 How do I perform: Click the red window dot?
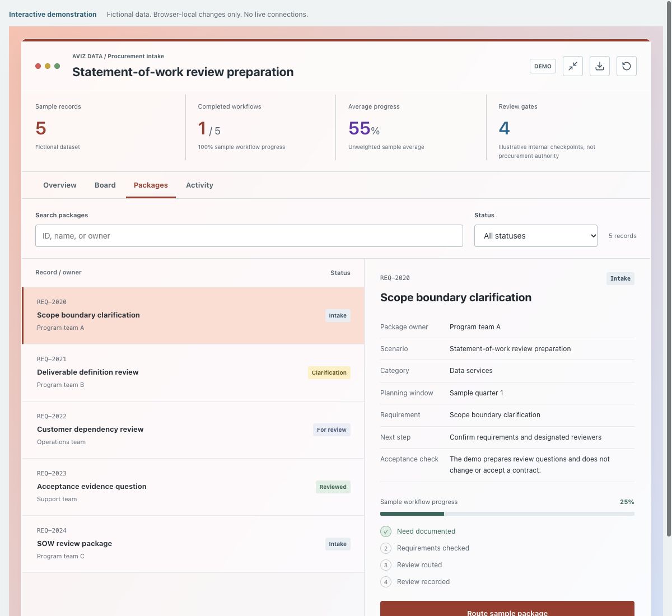[38, 66]
